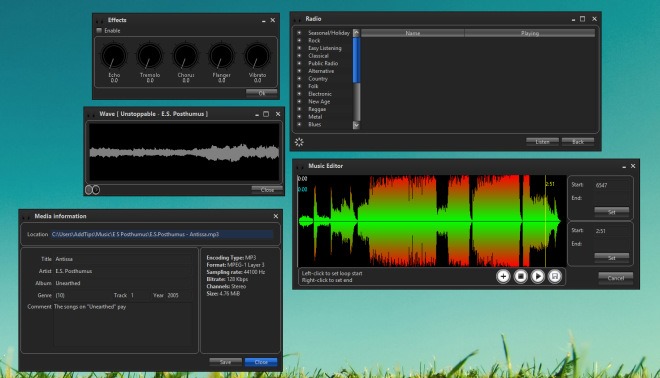Select the Metal genre label

pos(315,117)
